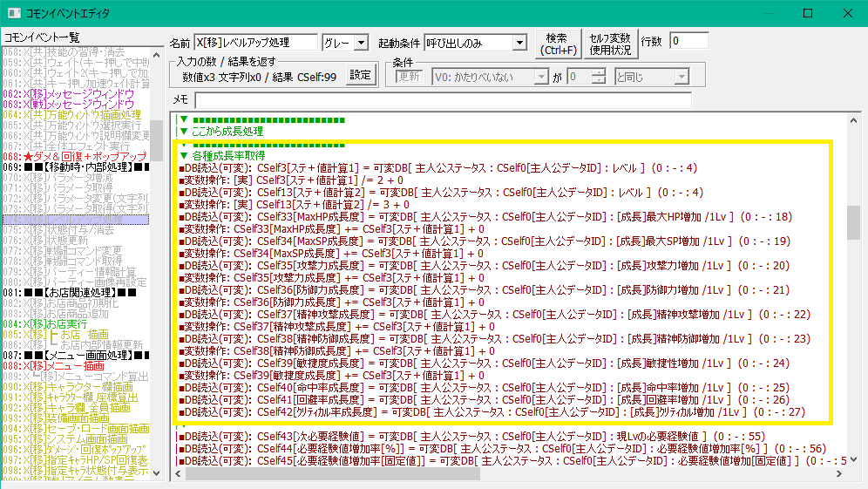Select 068:★ダメ&回復+ポップアップ in the list
The width and height of the screenshot is (868, 489).
[x=75, y=157]
